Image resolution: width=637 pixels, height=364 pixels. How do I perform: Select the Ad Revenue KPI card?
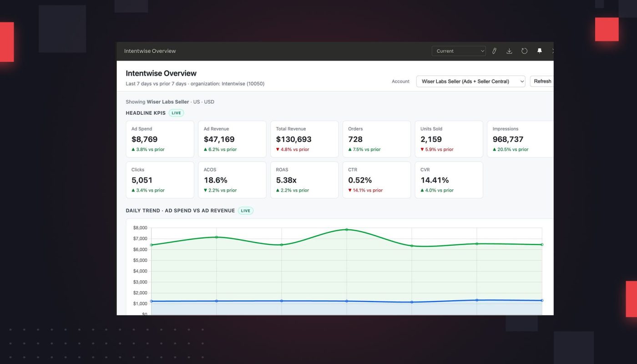point(232,139)
